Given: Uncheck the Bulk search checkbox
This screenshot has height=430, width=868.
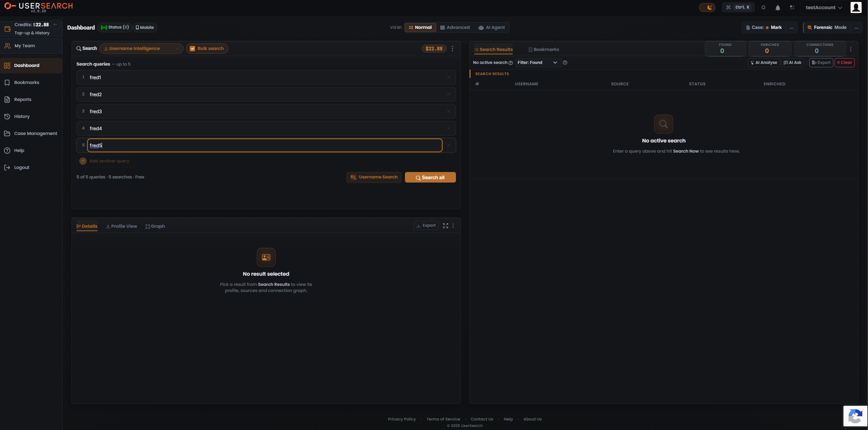Looking at the screenshot, I should point(192,49).
